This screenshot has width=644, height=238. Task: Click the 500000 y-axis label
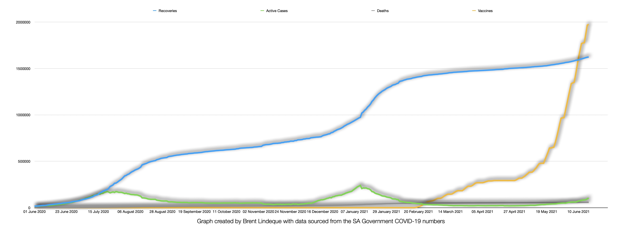(x=24, y=161)
